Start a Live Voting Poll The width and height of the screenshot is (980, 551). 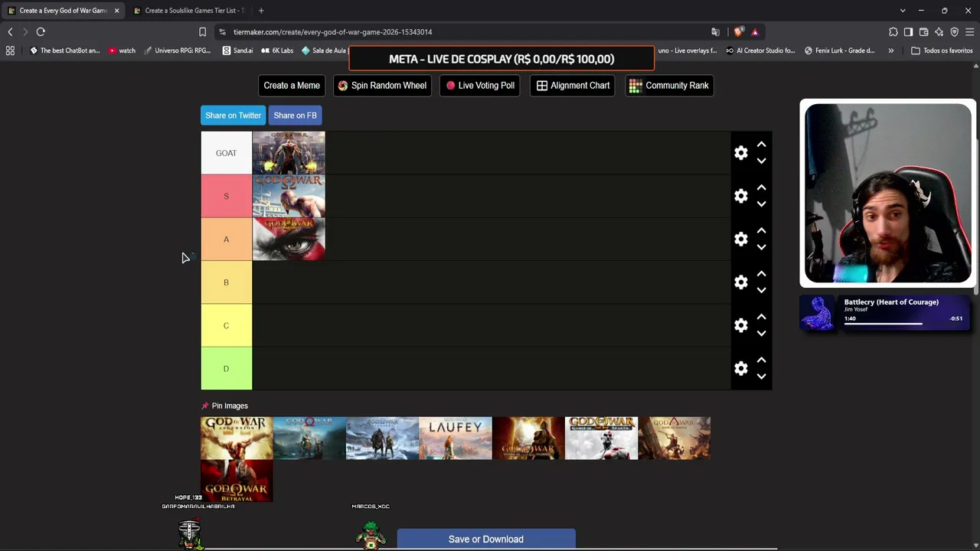pyautogui.click(x=480, y=86)
